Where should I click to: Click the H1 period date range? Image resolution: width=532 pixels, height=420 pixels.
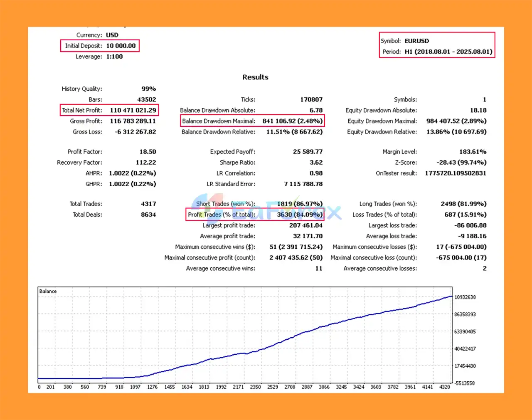pos(448,52)
